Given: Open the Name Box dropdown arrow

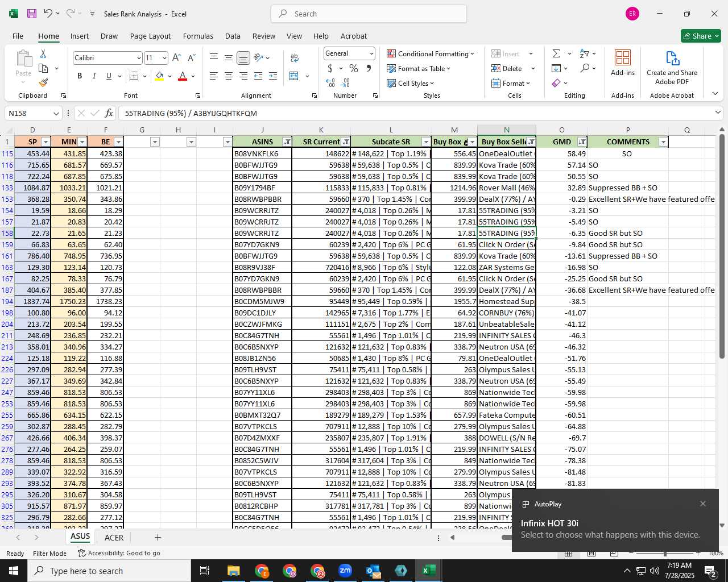Looking at the screenshot, I should 56,113.
